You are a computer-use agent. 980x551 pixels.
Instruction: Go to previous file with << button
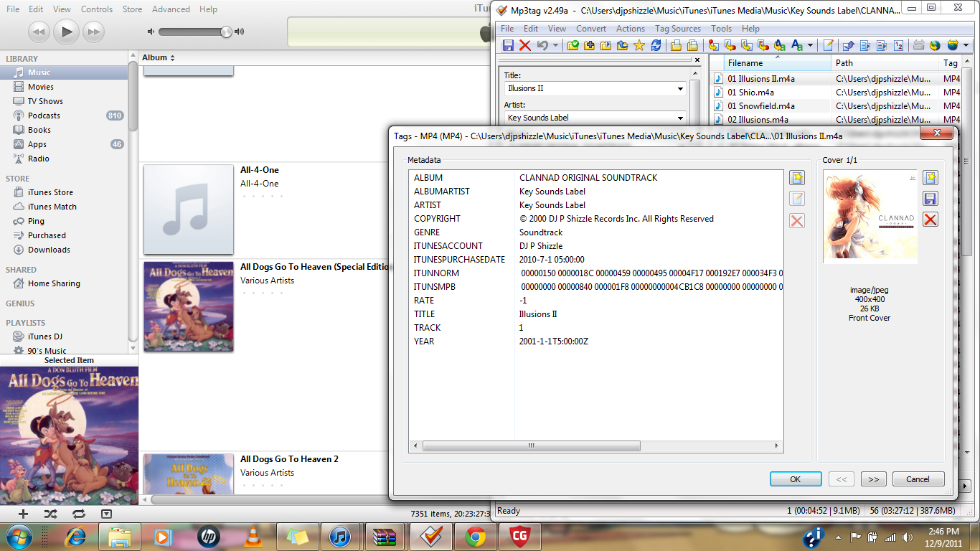[842, 479]
